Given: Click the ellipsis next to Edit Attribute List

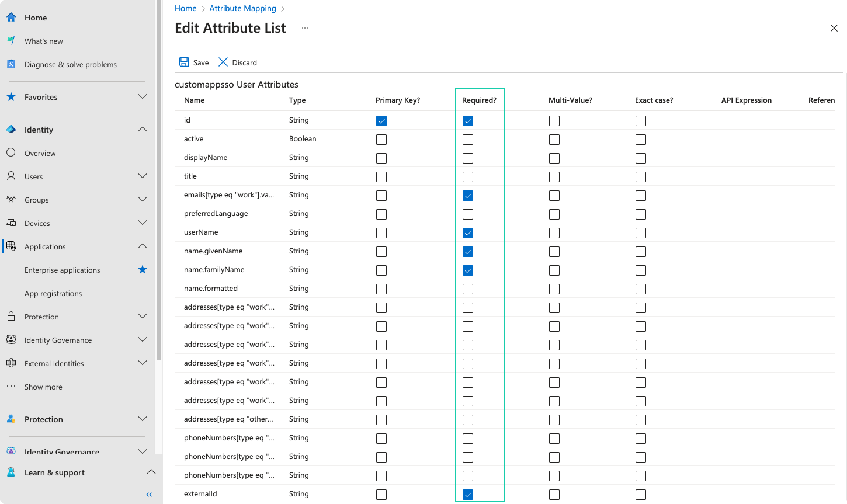Looking at the screenshot, I should [305, 28].
